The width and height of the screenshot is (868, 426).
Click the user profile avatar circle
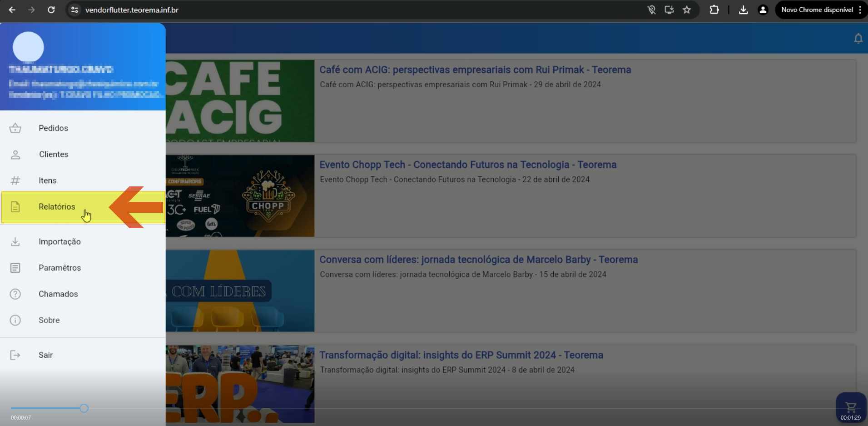coord(28,47)
